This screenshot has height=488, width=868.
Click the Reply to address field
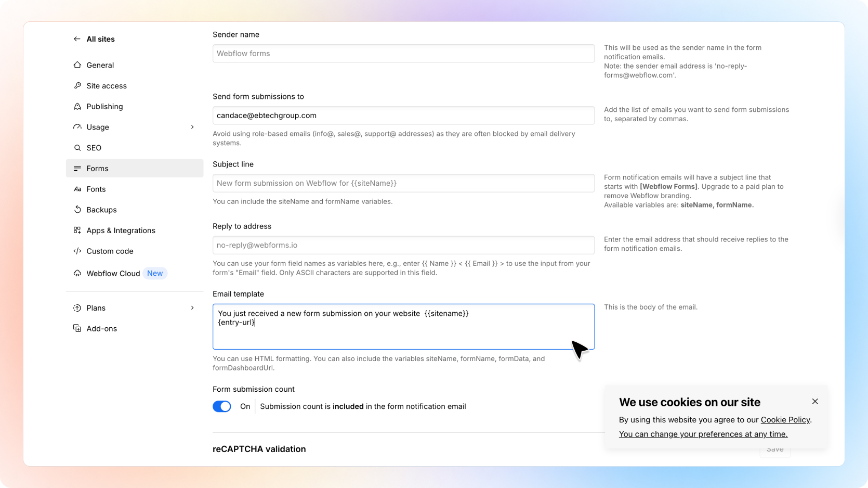(x=403, y=245)
